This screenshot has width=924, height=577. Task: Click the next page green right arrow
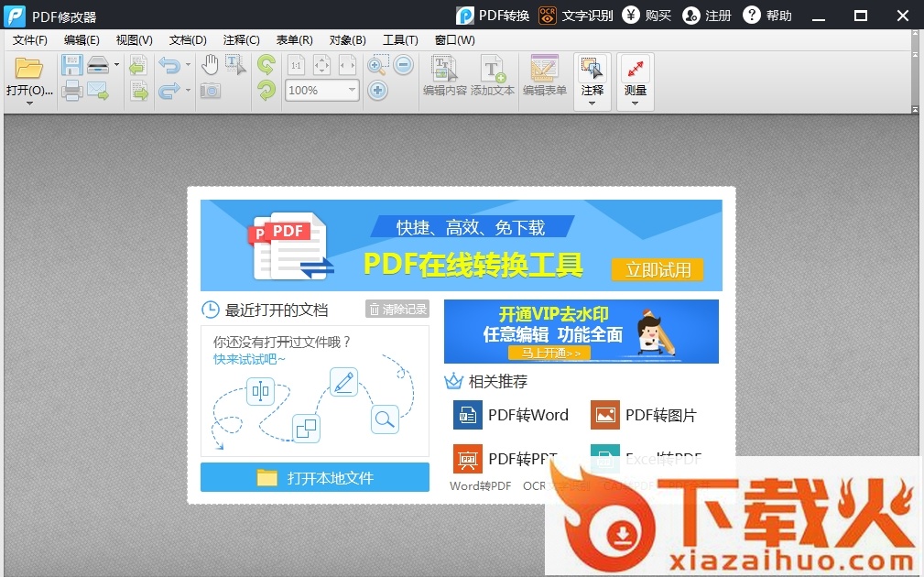point(139,91)
